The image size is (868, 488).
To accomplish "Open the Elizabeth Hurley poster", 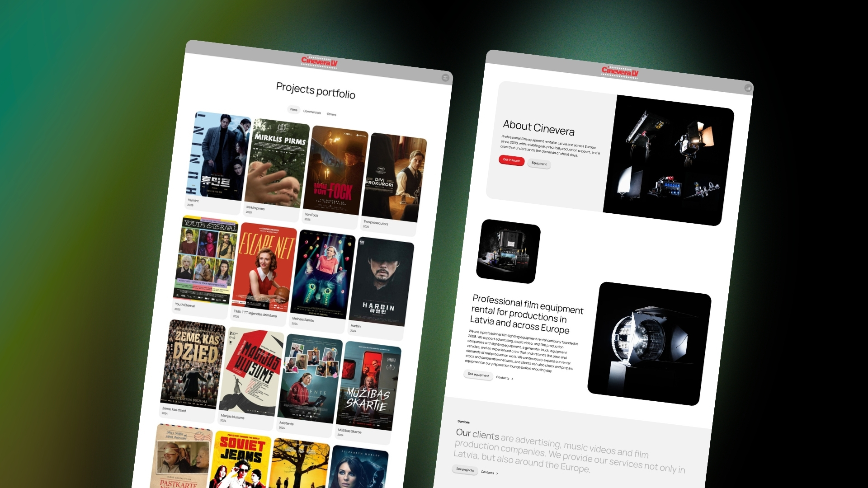I will 357,467.
